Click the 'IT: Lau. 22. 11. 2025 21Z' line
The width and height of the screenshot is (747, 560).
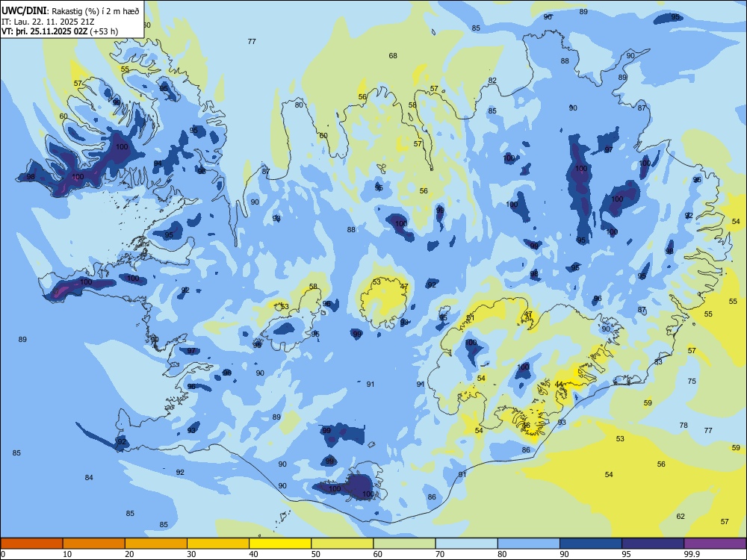(x=48, y=22)
